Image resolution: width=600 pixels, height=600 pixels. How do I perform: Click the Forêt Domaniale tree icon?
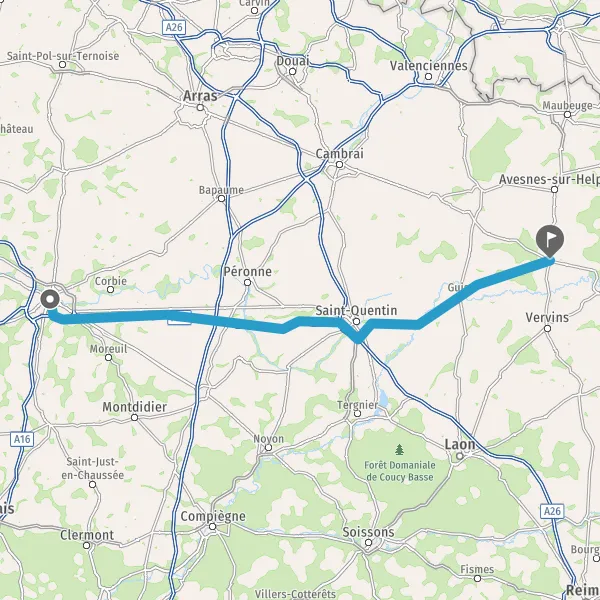(x=399, y=449)
